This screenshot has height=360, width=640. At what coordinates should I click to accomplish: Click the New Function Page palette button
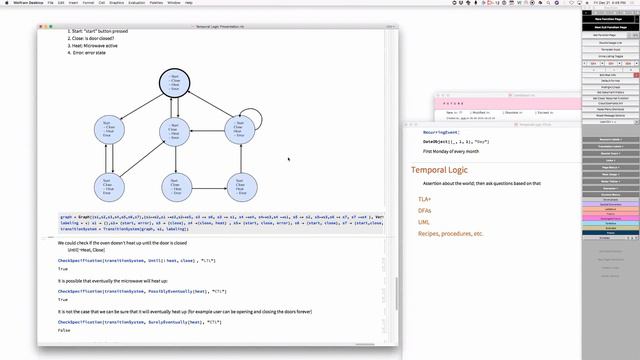pos(608,19)
